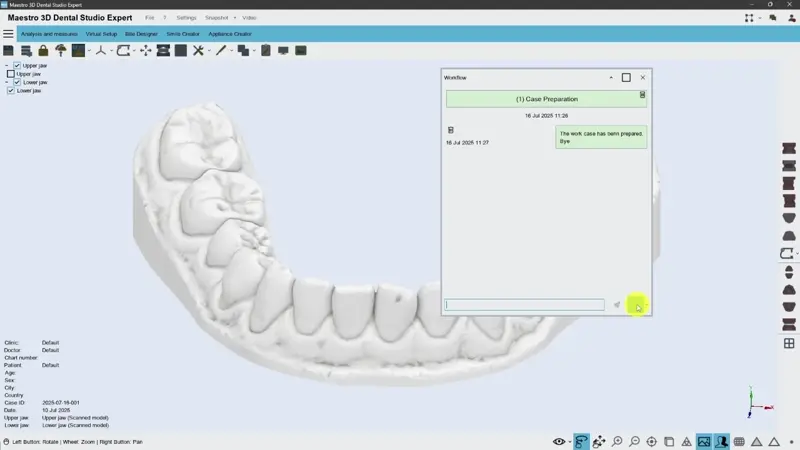Switch to the Smile Creator tab

[183, 34]
